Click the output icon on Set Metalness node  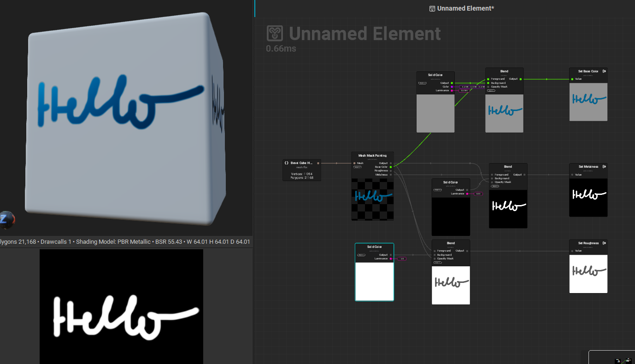point(604,166)
